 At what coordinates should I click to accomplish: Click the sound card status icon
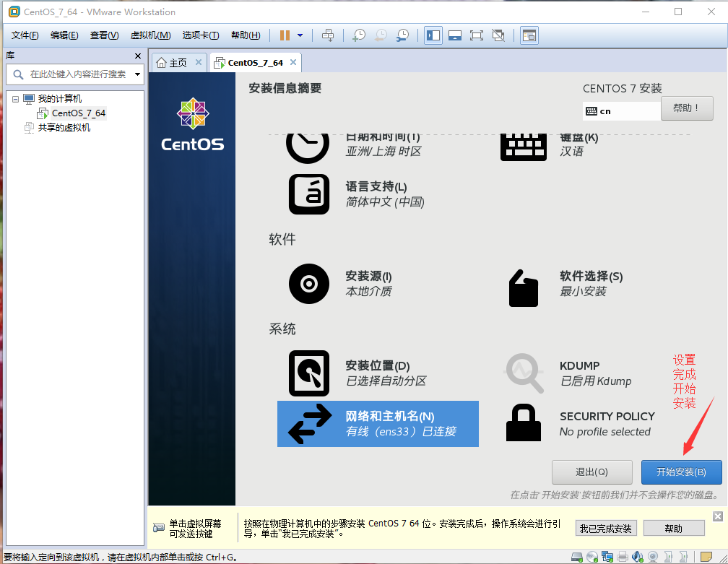[x=638, y=557]
